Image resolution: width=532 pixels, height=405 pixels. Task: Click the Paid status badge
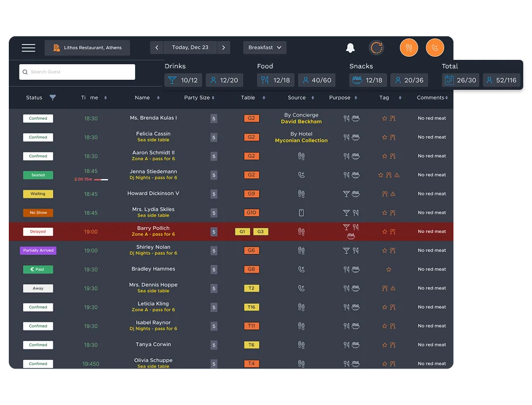point(38,269)
